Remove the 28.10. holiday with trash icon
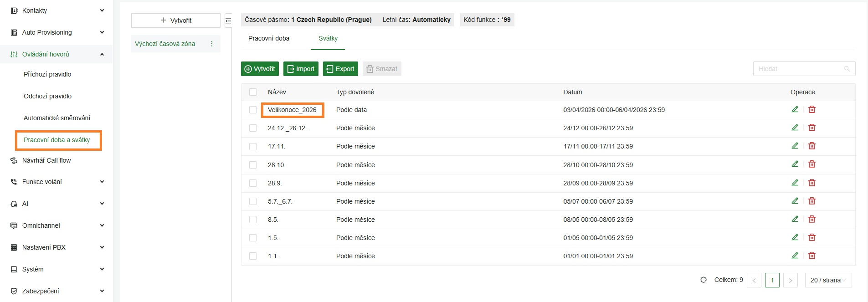 point(812,164)
